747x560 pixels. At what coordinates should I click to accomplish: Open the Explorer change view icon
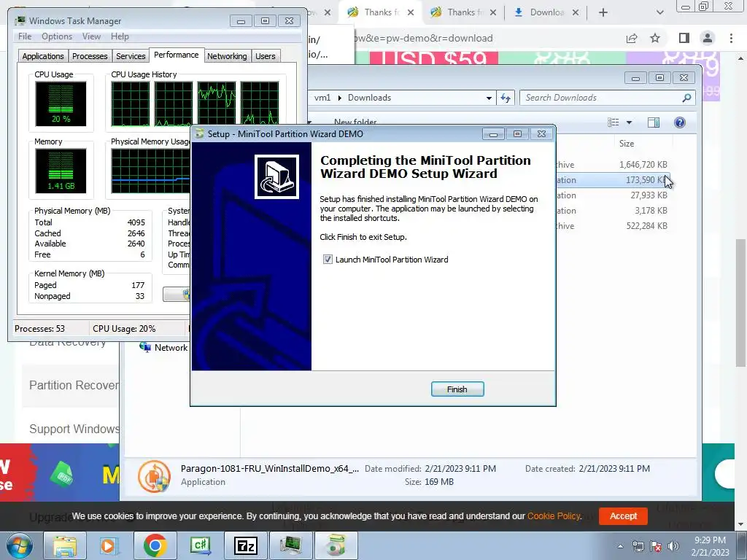613,122
